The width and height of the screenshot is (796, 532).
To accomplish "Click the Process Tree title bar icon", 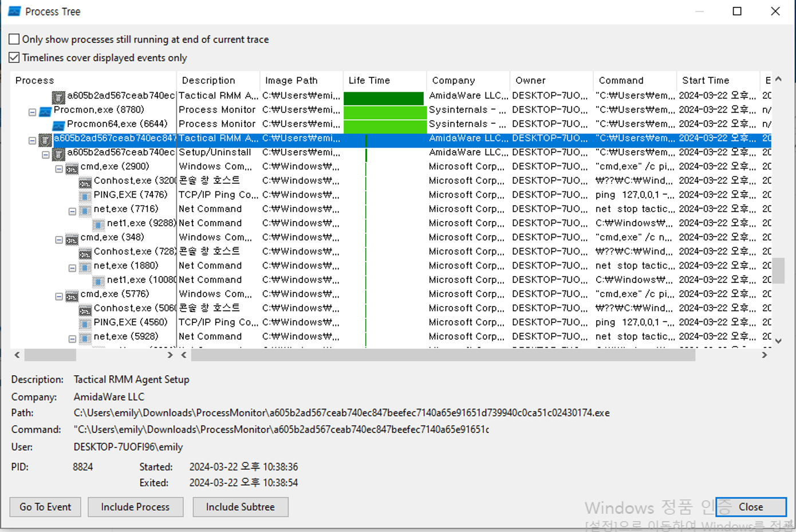I will coord(14,11).
